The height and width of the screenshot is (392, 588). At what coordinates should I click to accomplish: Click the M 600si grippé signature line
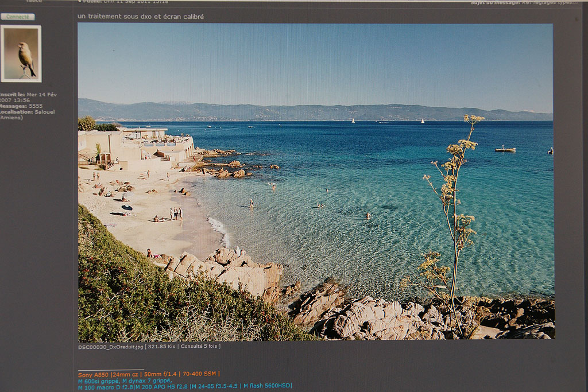click(98, 381)
